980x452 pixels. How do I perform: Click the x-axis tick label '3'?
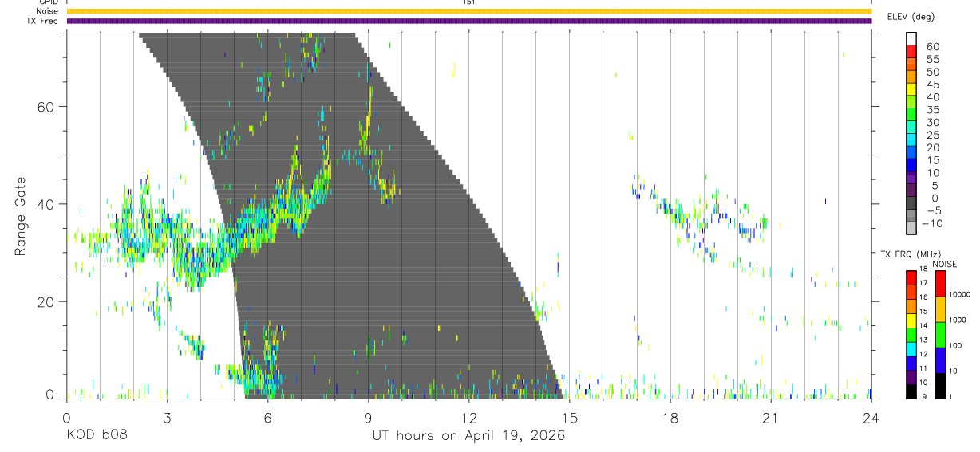click(167, 417)
